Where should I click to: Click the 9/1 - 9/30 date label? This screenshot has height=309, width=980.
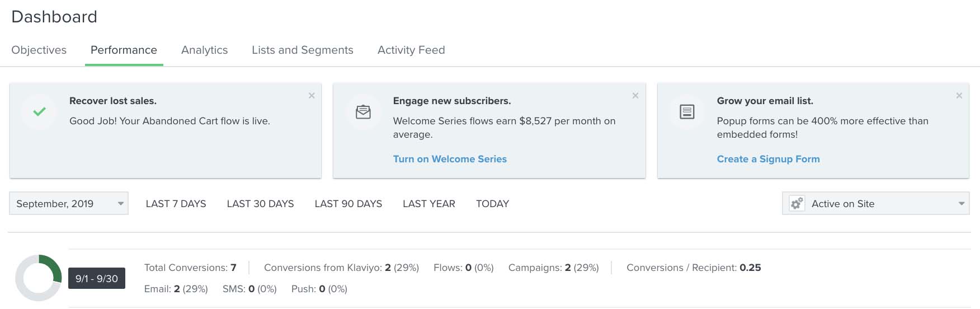click(x=97, y=279)
